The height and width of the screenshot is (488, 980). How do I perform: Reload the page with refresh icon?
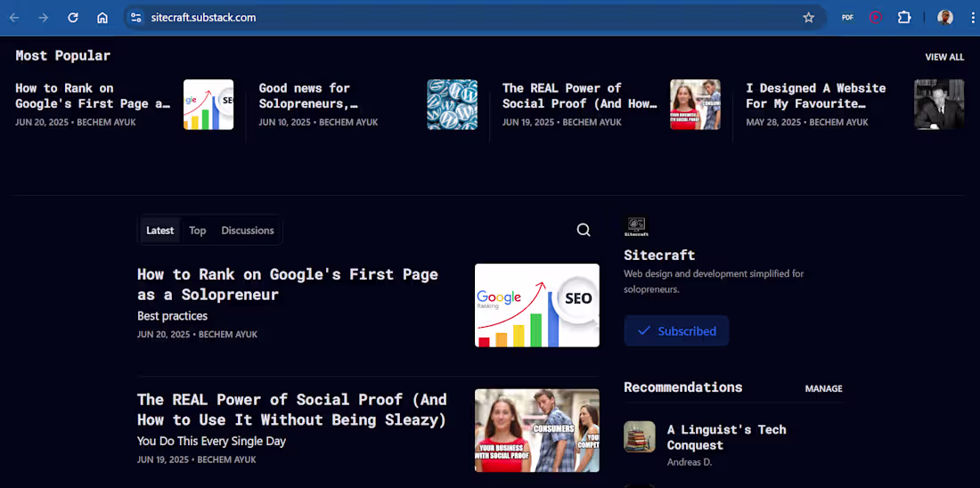(x=73, y=18)
